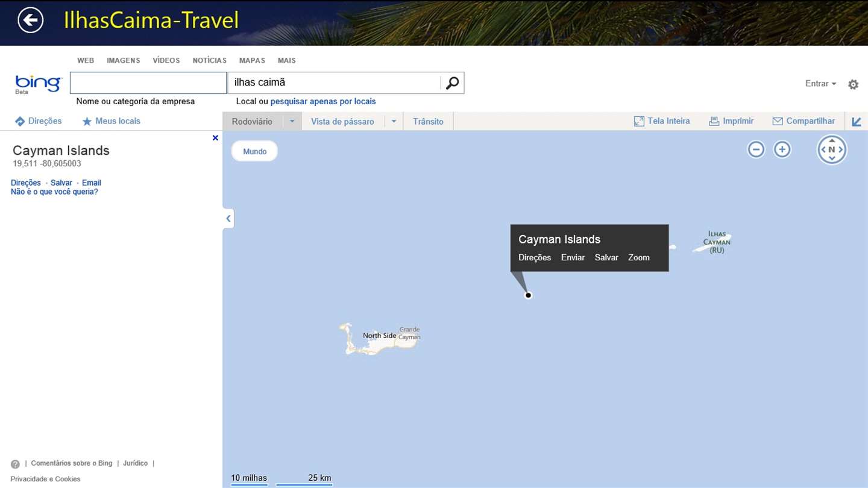
Task: Click the Grande Cayman map label
Action: click(409, 333)
